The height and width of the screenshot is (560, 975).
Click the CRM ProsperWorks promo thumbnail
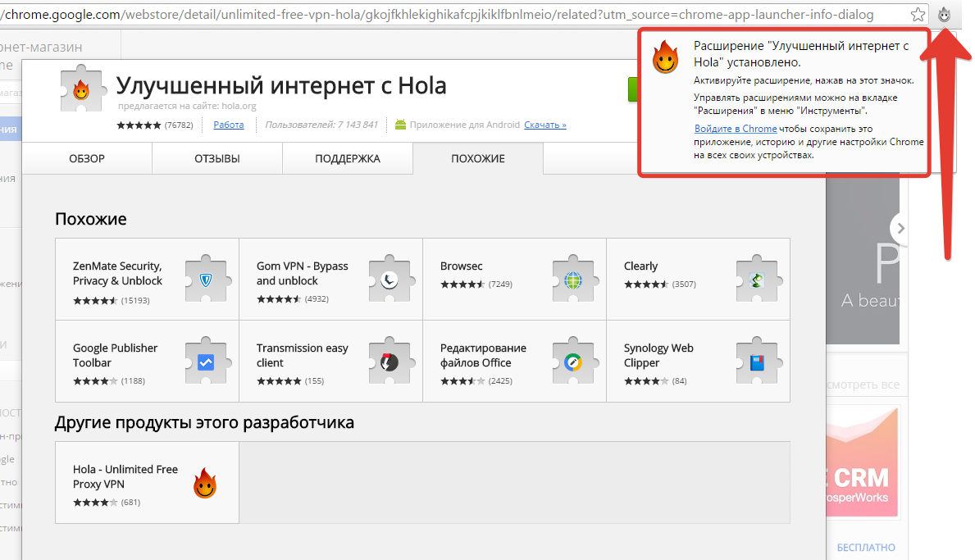pos(863,462)
